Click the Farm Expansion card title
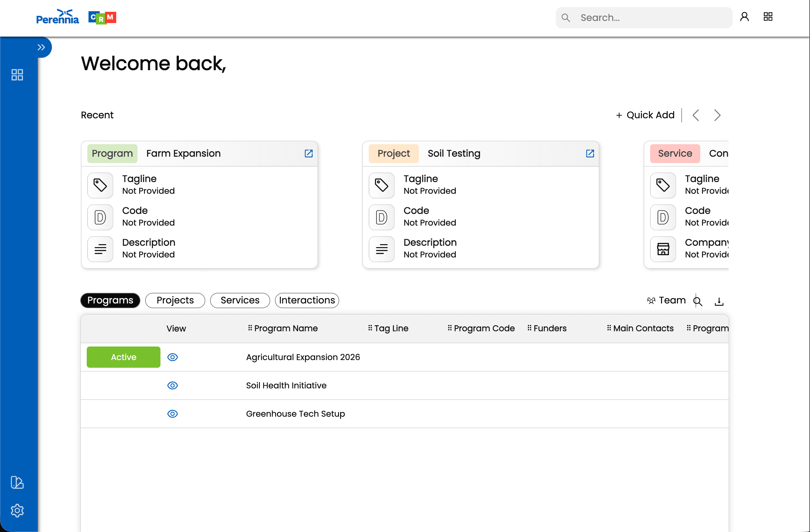810x532 pixels. pyautogui.click(x=183, y=153)
